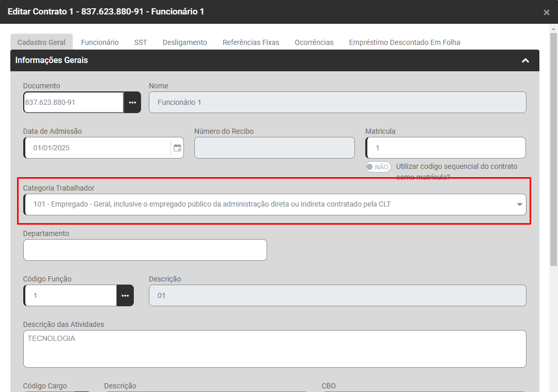Image resolution: width=558 pixels, height=392 pixels.
Task: Click the Documento input field
Action: click(73, 102)
